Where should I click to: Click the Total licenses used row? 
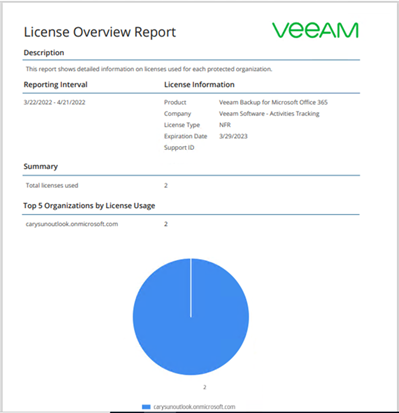coord(191,186)
